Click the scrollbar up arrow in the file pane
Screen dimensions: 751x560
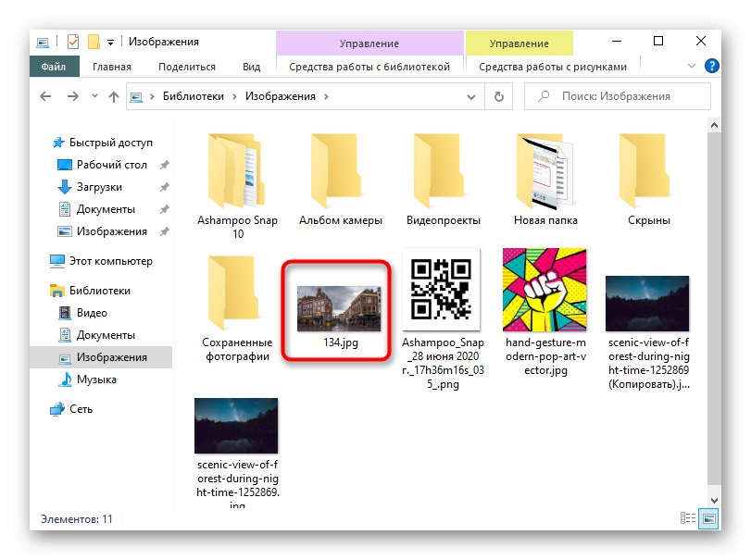(714, 125)
